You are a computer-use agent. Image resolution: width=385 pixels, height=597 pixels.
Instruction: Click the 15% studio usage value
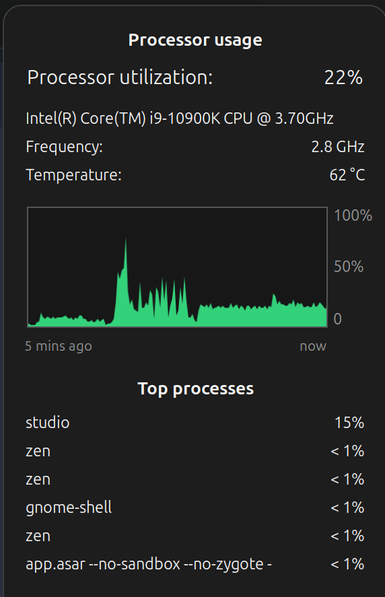[349, 423]
